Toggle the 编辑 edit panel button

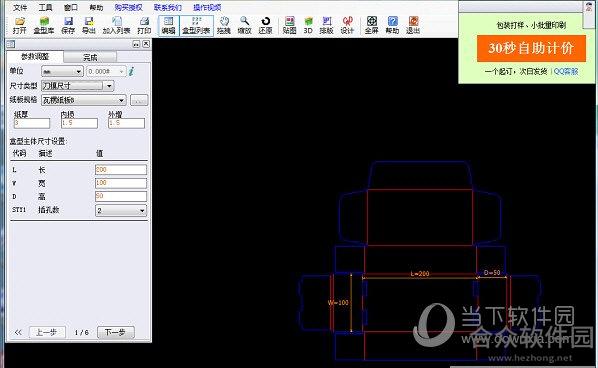click(168, 25)
